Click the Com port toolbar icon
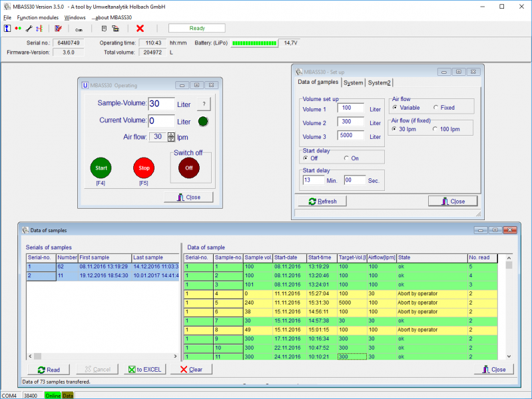This screenshot has width=532, height=399. (x=79, y=29)
